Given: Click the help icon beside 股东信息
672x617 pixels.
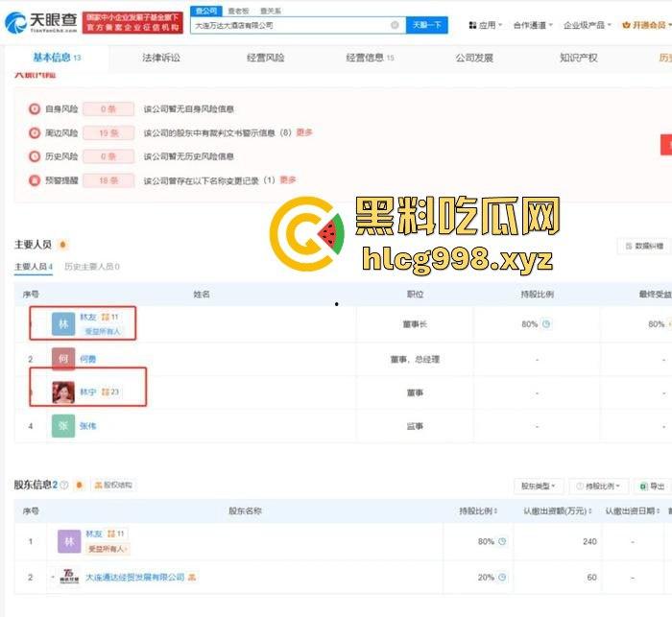Looking at the screenshot, I should pyautogui.click(x=64, y=485).
